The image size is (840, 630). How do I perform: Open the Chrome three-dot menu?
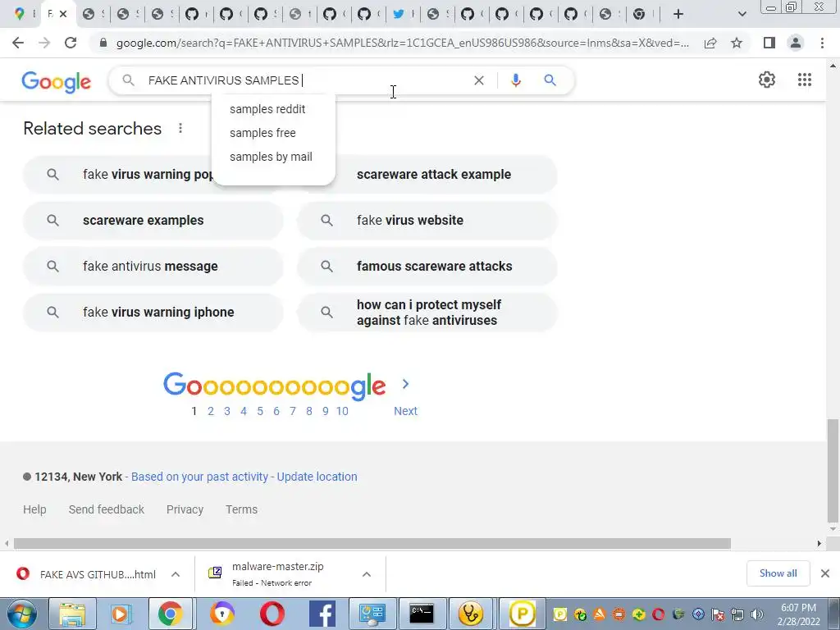822,43
